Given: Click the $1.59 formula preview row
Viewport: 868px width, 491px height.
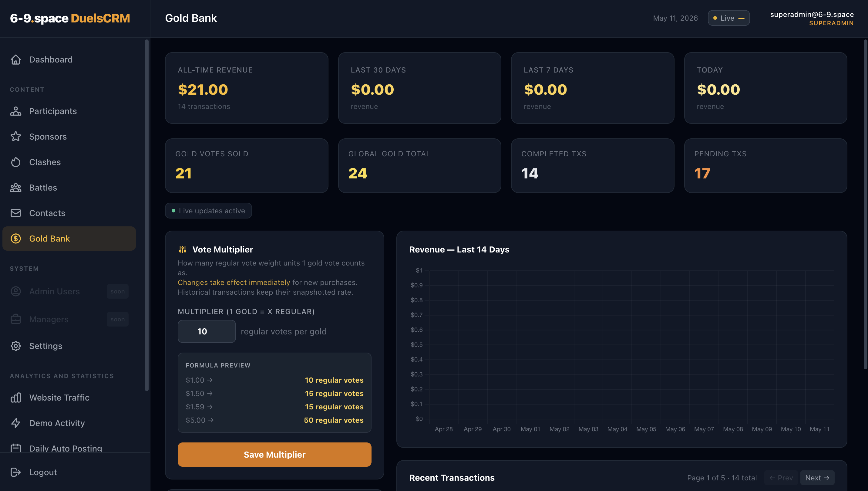Looking at the screenshot, I should pyautogui.click(x=274, y=407).
